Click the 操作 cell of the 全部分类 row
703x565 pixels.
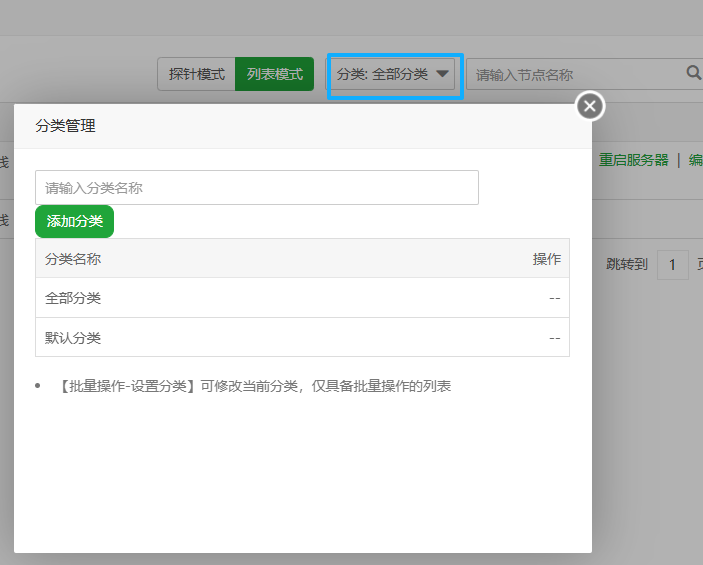(554, 298)
